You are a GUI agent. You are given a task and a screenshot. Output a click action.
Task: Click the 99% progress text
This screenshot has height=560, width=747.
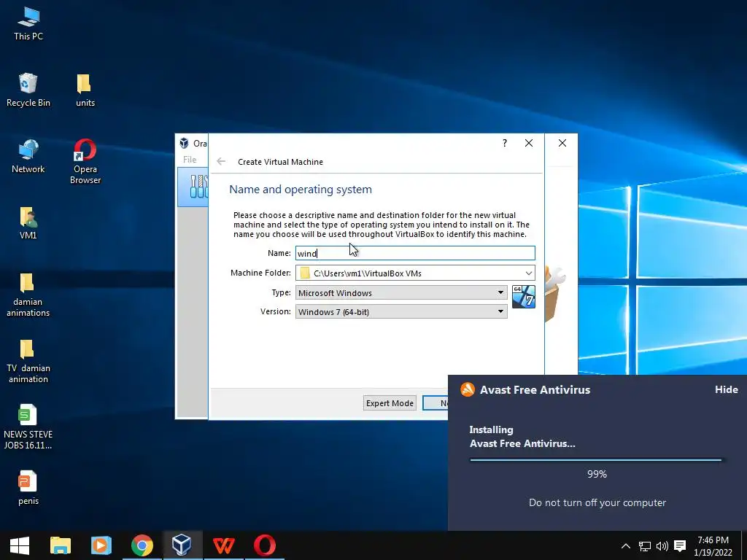click(597, 474)
